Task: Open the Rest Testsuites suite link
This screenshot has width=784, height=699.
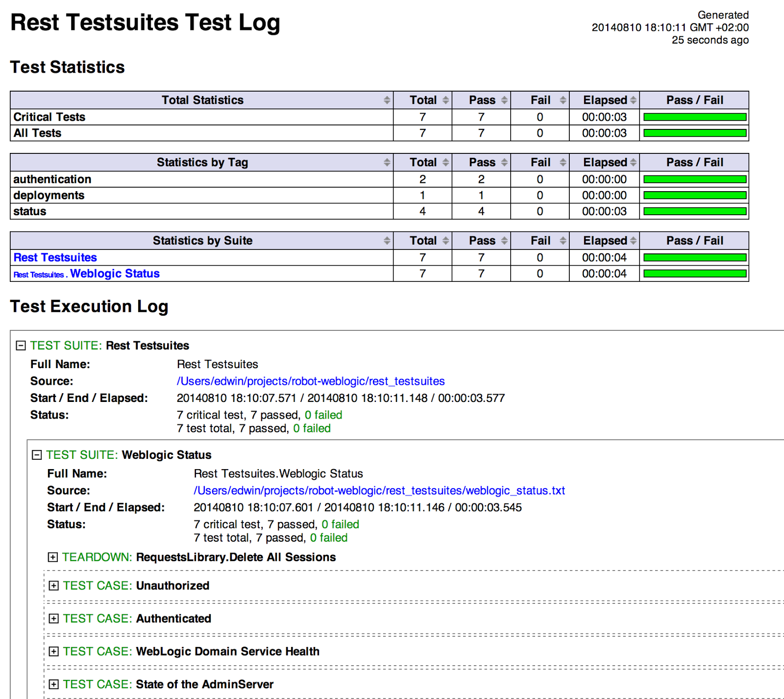Action: (x=55, y=257)
